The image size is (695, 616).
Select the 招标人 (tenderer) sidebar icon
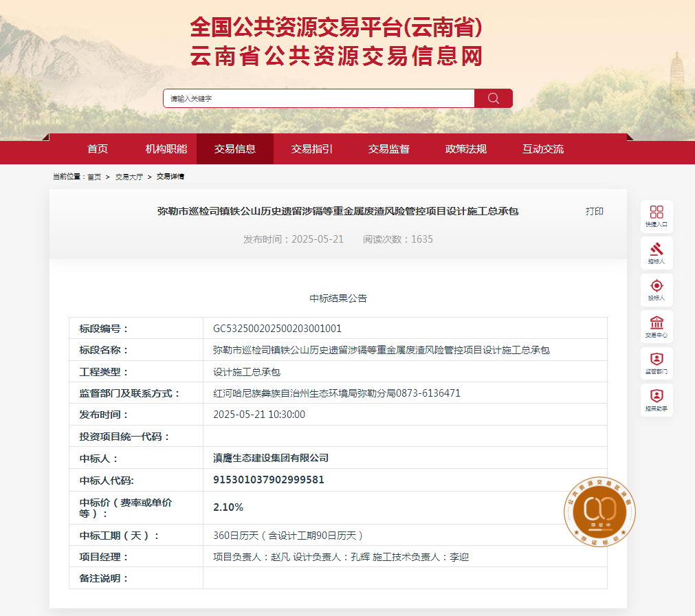tap(657, 253)
